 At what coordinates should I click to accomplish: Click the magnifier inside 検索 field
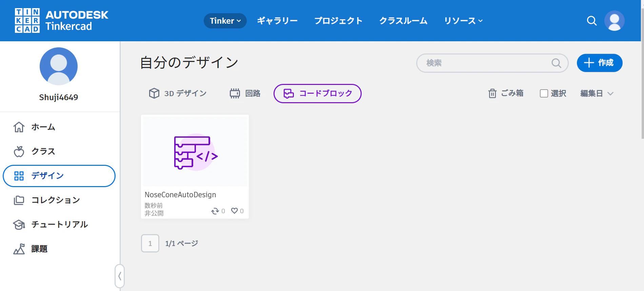point(556,63)
